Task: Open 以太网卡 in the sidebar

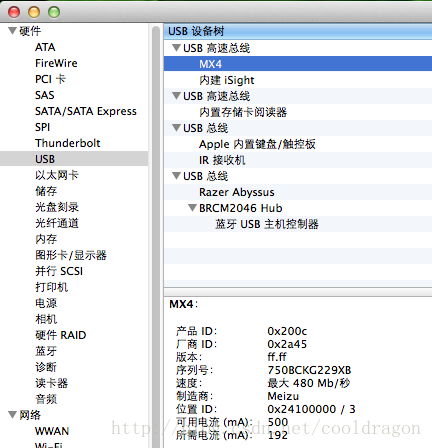Action: point(57,175)
